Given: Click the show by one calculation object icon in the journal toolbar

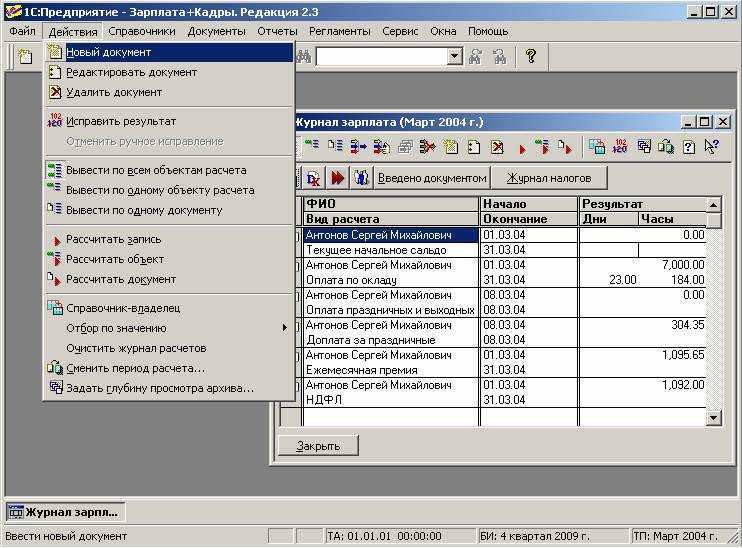Looking at the screenshot, I should coord(312,146).
